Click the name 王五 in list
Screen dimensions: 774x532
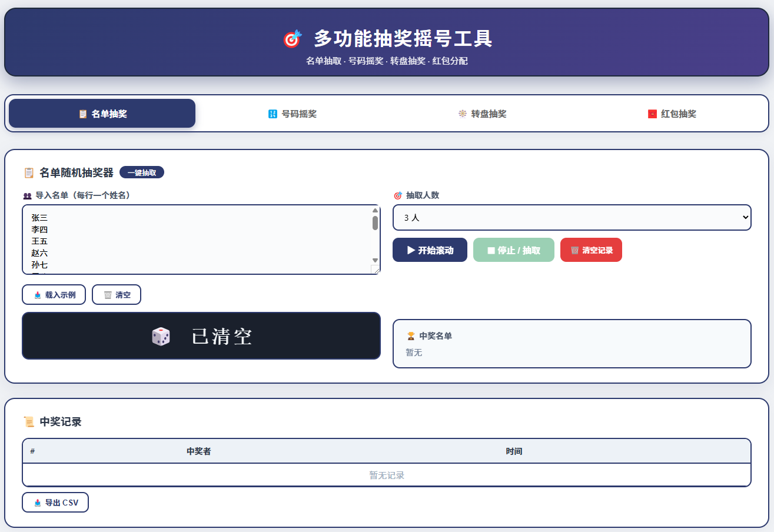pos(39,241)
